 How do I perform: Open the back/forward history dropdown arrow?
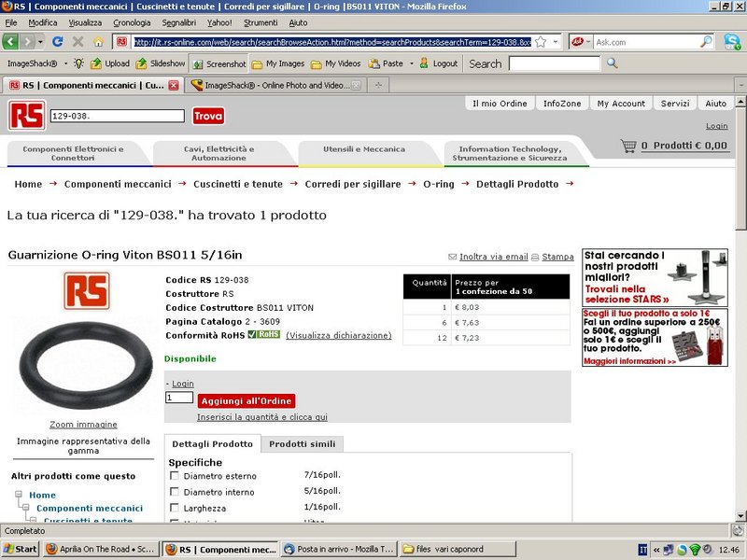click(40, 42)
